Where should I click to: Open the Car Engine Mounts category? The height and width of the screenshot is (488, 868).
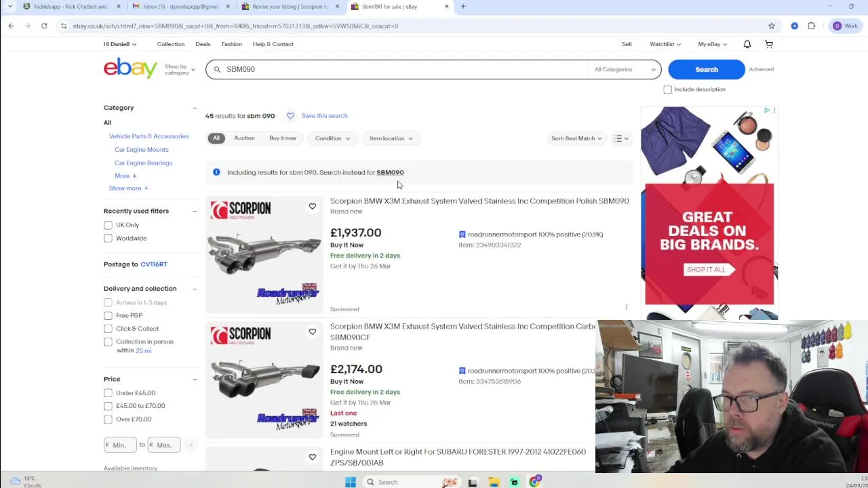tap(142, 149)
